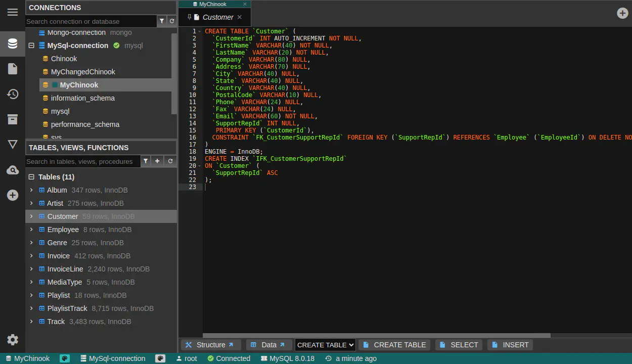This screenshot has width=632, height=364.
Task: Type in the search tables input field
Action: click(x=82, y=161)
